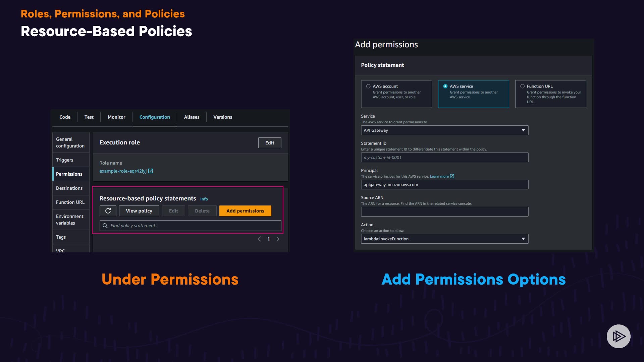Select Function URL radio option

(x=522, y=86)
